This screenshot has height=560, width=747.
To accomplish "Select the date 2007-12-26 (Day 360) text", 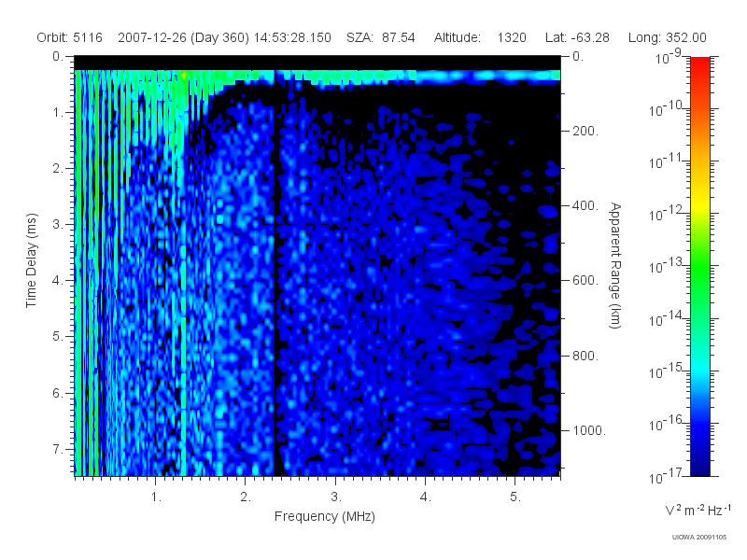I will (x=183, y=37).
